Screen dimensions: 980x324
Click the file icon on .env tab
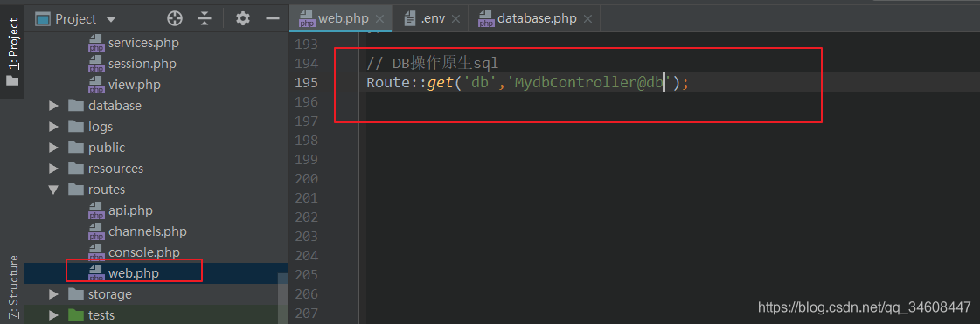[410, 18]
